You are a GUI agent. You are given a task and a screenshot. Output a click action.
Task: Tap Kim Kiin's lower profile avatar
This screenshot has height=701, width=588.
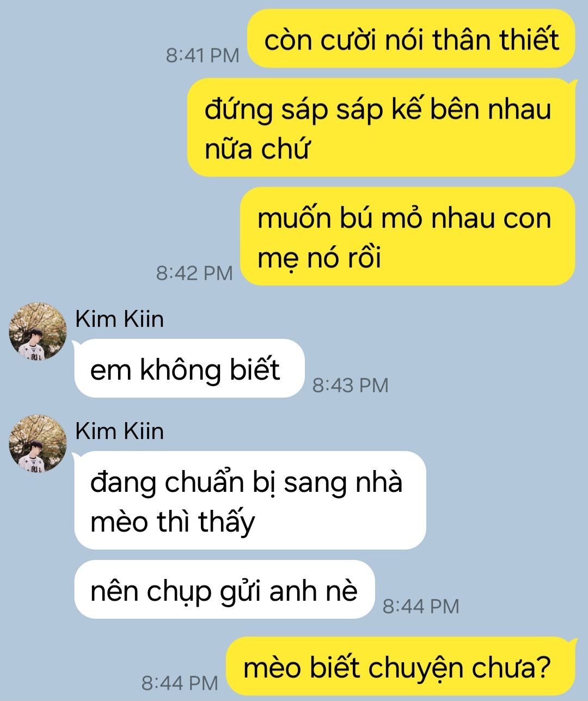(38, 443)
